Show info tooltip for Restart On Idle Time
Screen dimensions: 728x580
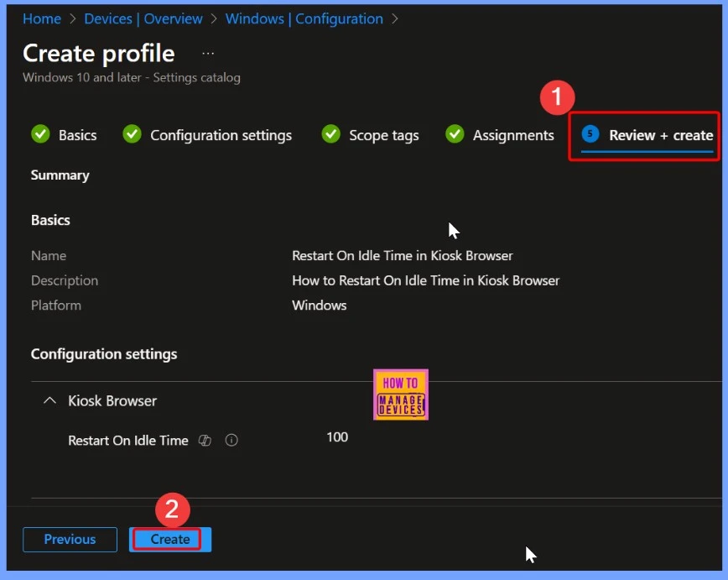point(231,440)
